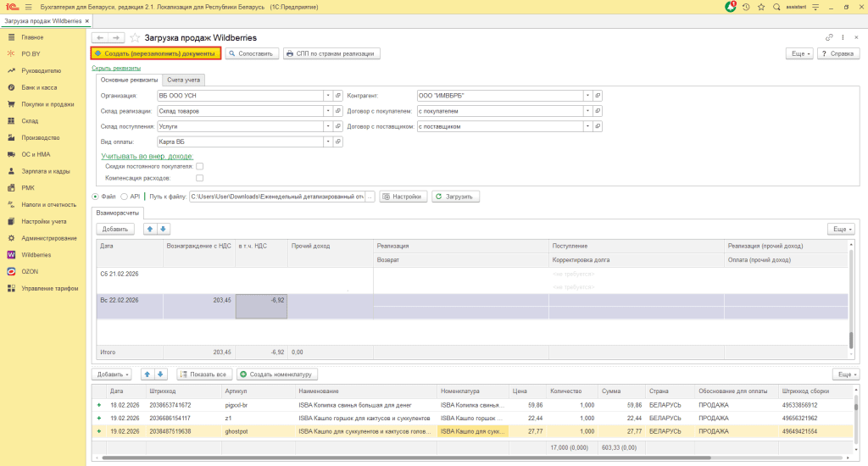Copy link to form using chain icon

pos(829,38)
